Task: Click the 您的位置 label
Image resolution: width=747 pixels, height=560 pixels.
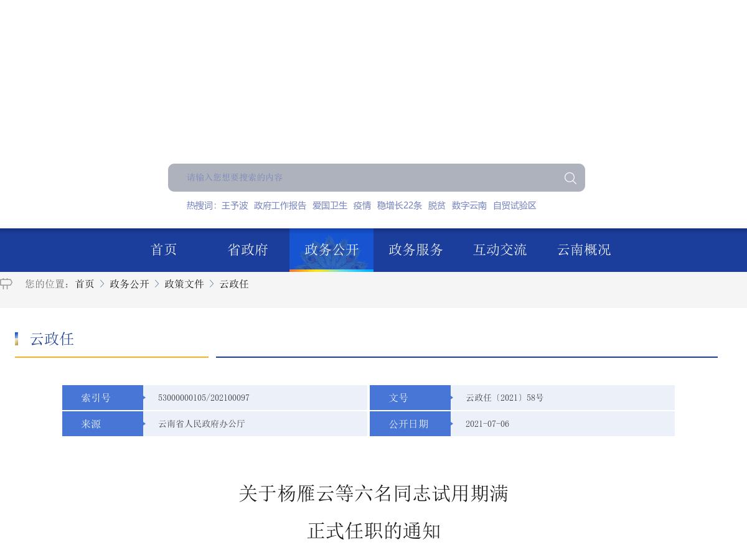Action: pos(47,284)
